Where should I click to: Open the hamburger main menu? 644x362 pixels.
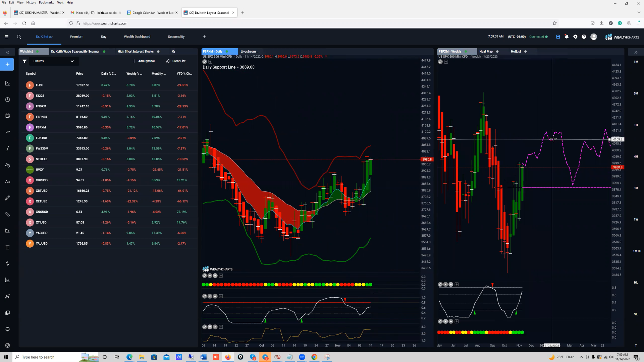click(x=6, y=37)
